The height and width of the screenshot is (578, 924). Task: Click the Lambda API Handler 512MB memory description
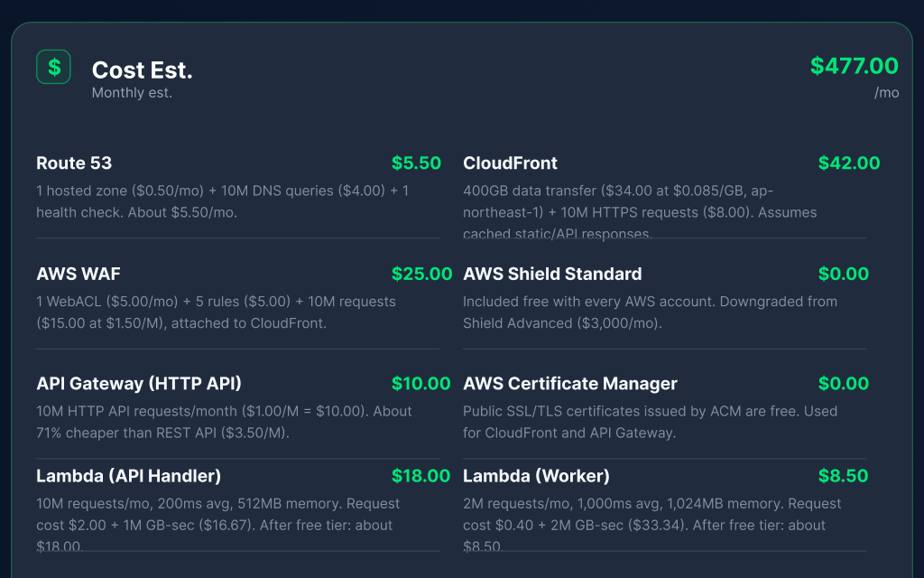218,525
